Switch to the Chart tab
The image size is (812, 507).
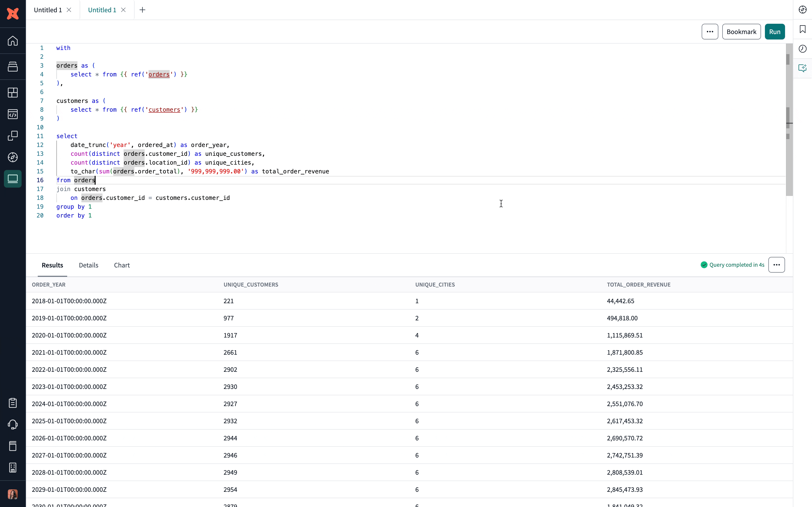122,265
